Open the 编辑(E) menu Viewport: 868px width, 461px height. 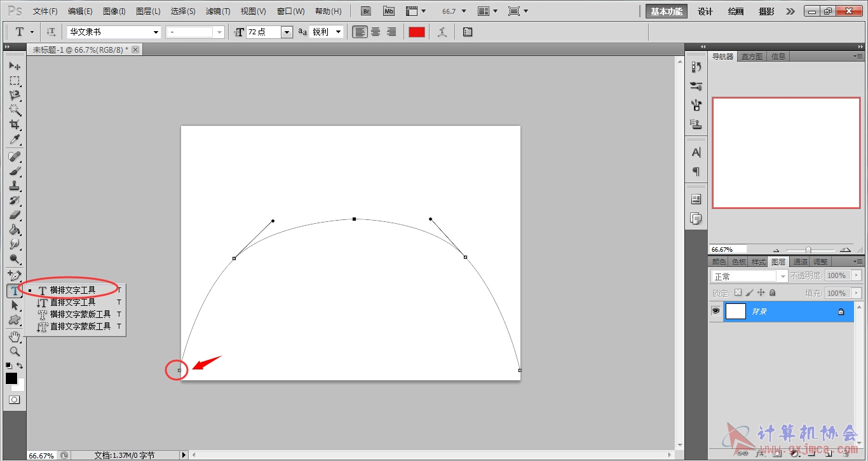tap(80, 11)
